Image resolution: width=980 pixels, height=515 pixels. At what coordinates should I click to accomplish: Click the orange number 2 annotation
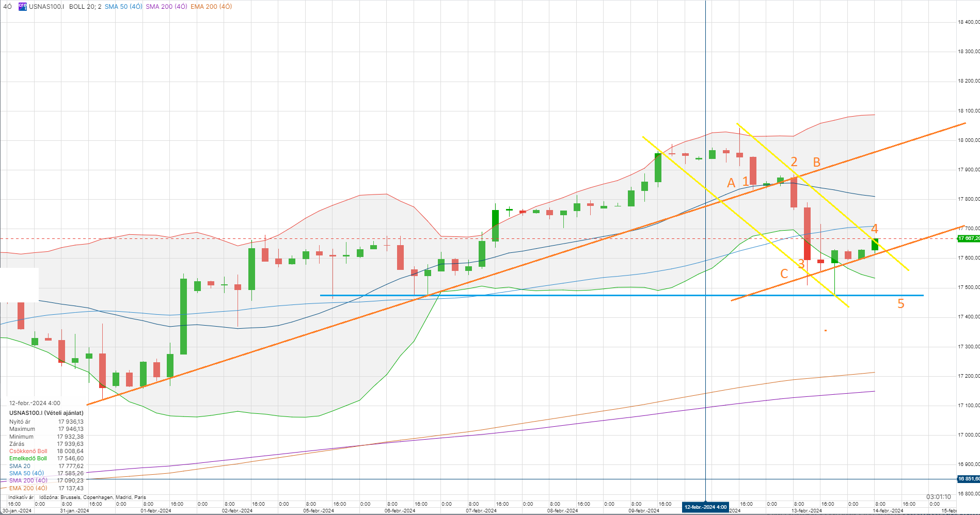[x=794, y=162]
